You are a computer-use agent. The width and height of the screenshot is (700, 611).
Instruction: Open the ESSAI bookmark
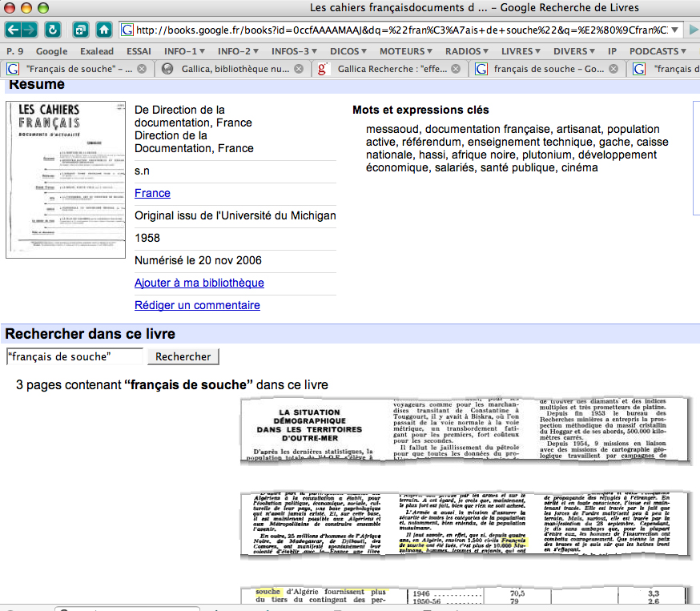139,51
